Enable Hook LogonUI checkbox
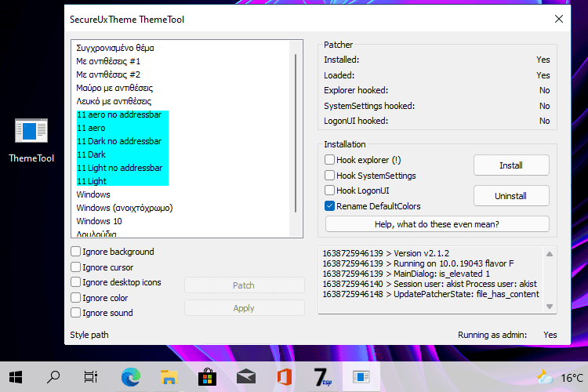Viewport: 588px width, 392px height. coord(329,191)
